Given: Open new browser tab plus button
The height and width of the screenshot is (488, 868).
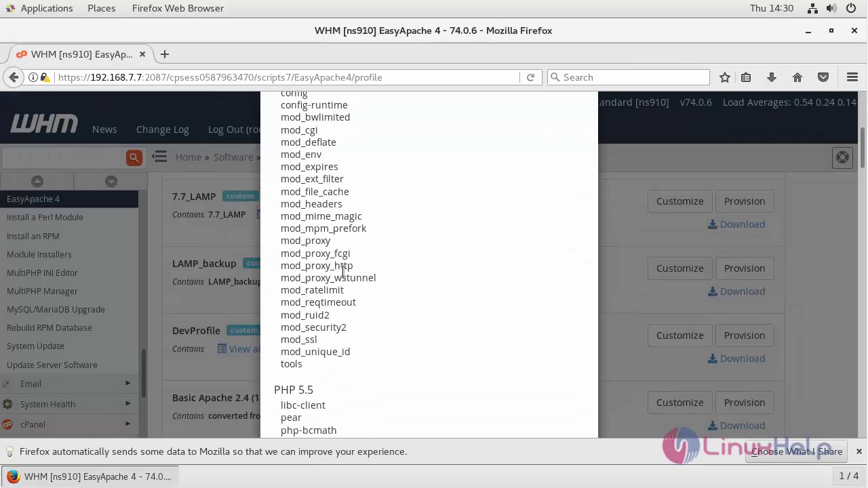Looking at the screenshot, I should pyautogui.click(x=165, y=54).
